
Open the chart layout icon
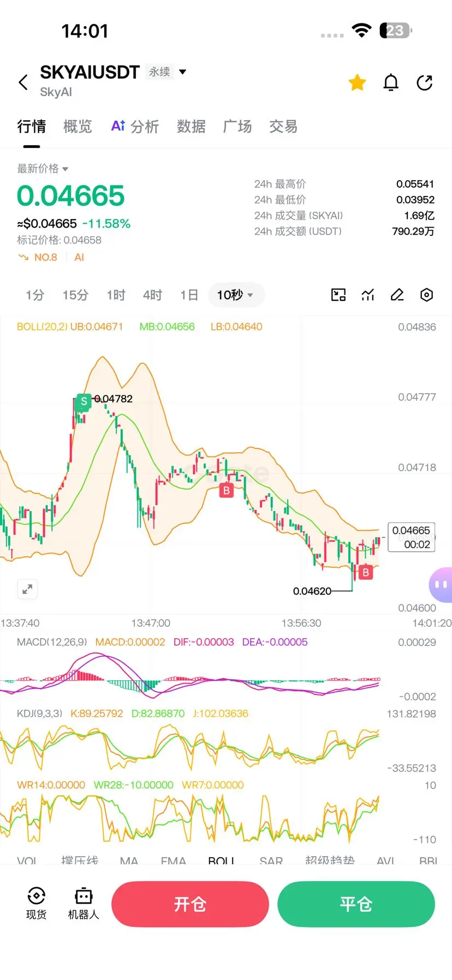338,295
